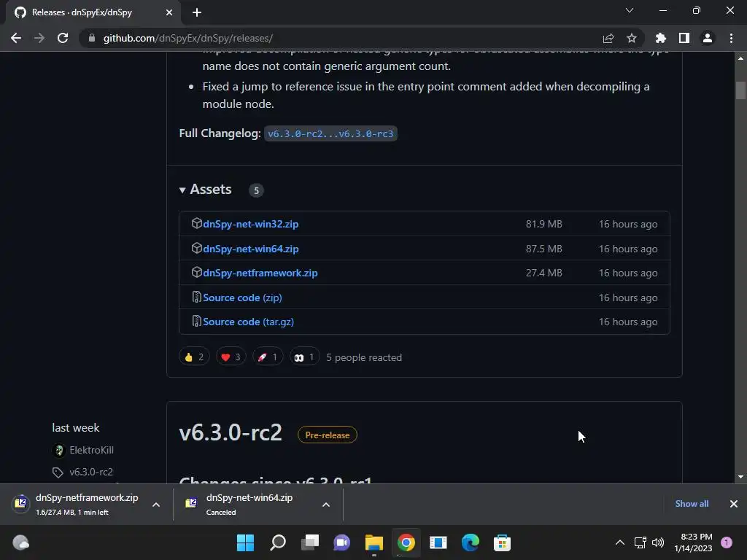The width and height of the screenshot is (747, 560).
Task: Open ElektroKill's profile link
Action: (91, 450)
